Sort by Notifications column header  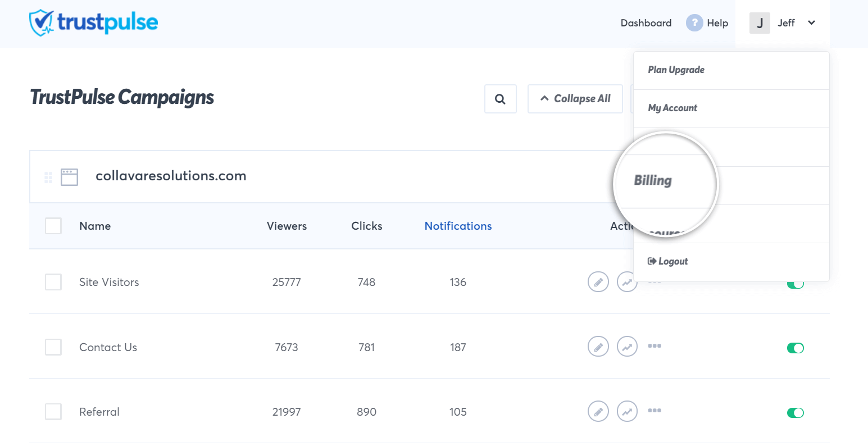click(x=458, y=226)
